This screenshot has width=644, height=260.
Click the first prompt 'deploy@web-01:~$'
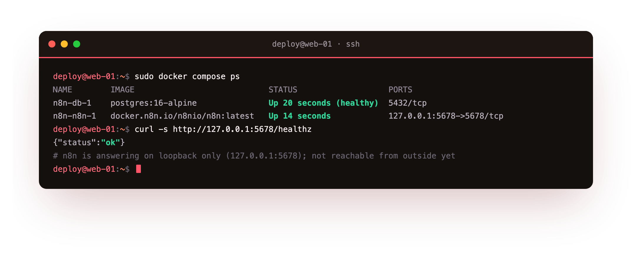click(x=91, y=76)
